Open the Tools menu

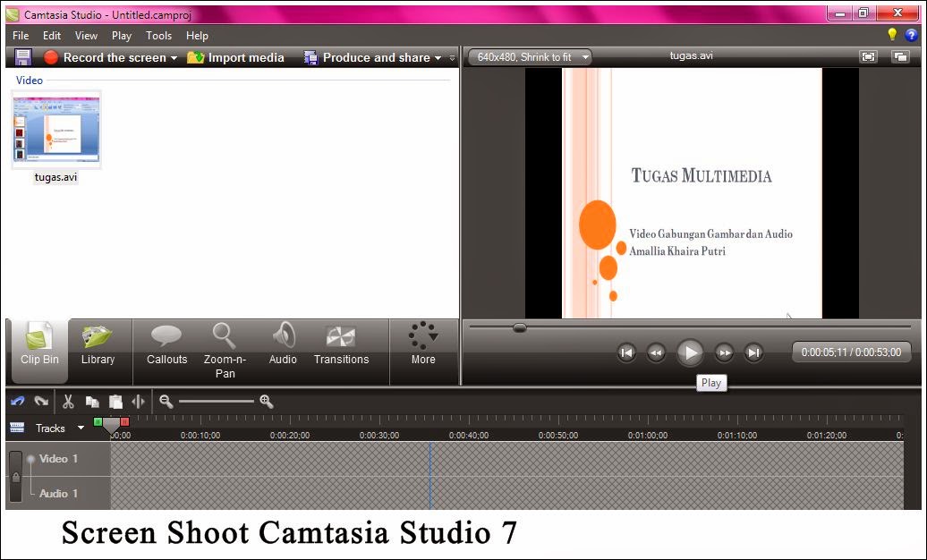click(x=158, y=36)
